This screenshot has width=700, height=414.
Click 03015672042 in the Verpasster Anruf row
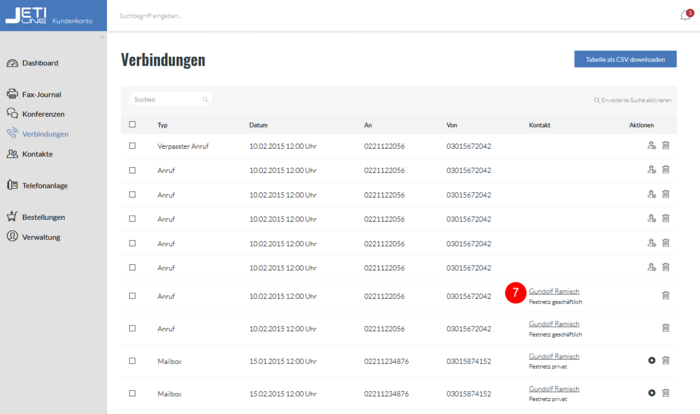pyautogui.click(x=469, y=146)
